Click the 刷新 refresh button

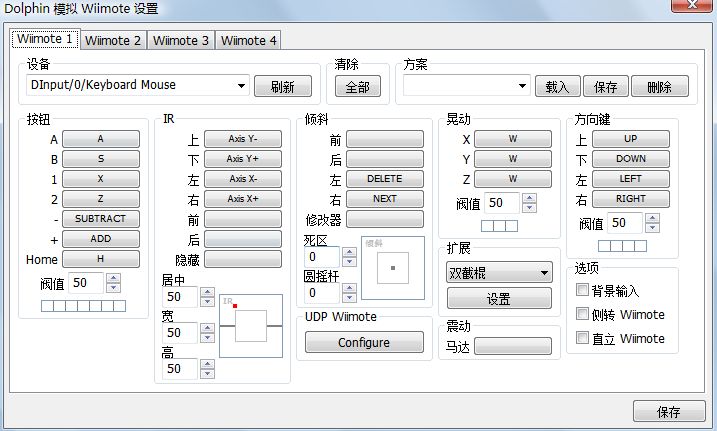283,86
